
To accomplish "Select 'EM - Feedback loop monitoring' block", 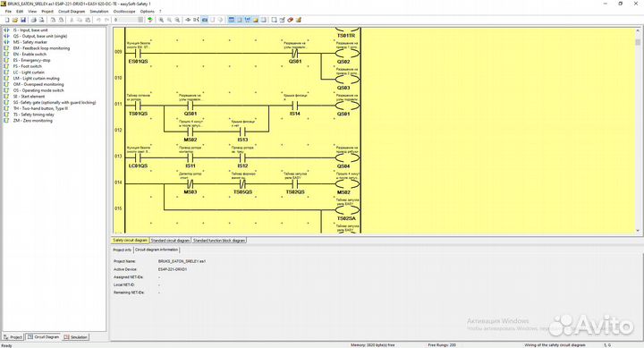I will [x=37, y=48].
